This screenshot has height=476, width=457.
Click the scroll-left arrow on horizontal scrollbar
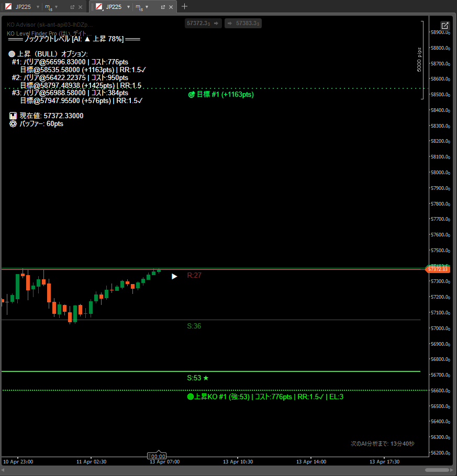[3, 470]
